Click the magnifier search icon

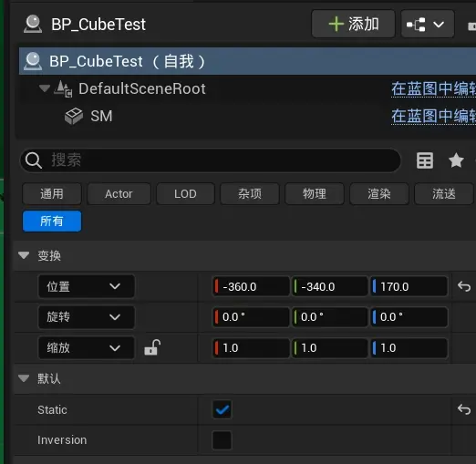coord(34,160)
